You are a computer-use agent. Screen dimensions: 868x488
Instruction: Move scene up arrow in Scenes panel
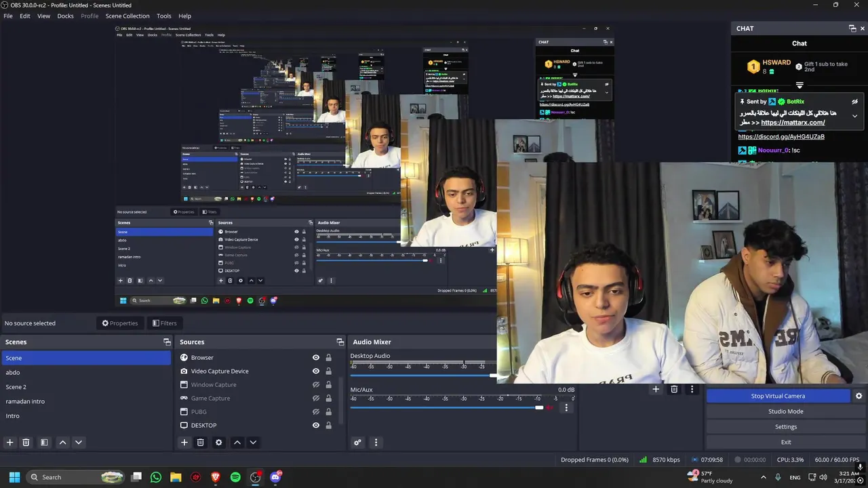pyautogui.click(x=62, y=443)
